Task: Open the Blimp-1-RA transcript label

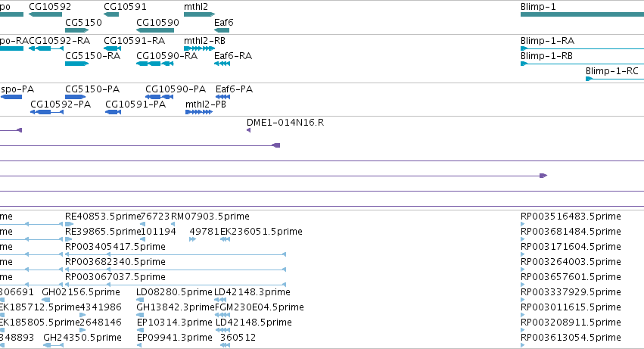Action: coord(547,41)
